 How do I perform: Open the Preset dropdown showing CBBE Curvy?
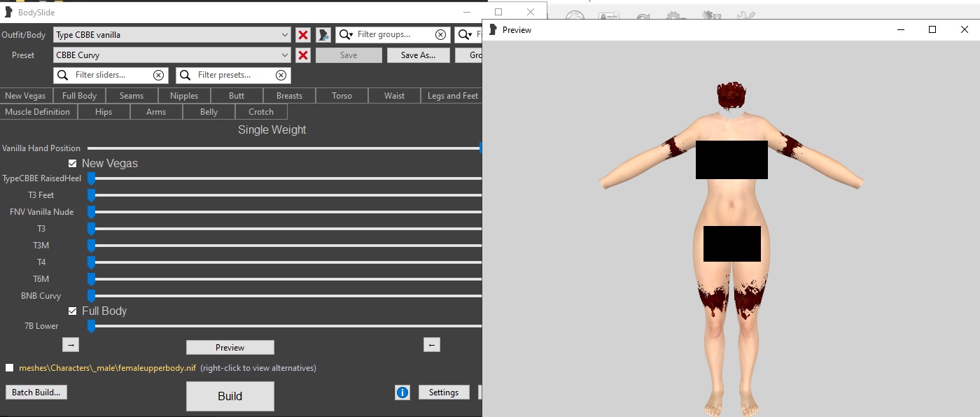[172, 55]
